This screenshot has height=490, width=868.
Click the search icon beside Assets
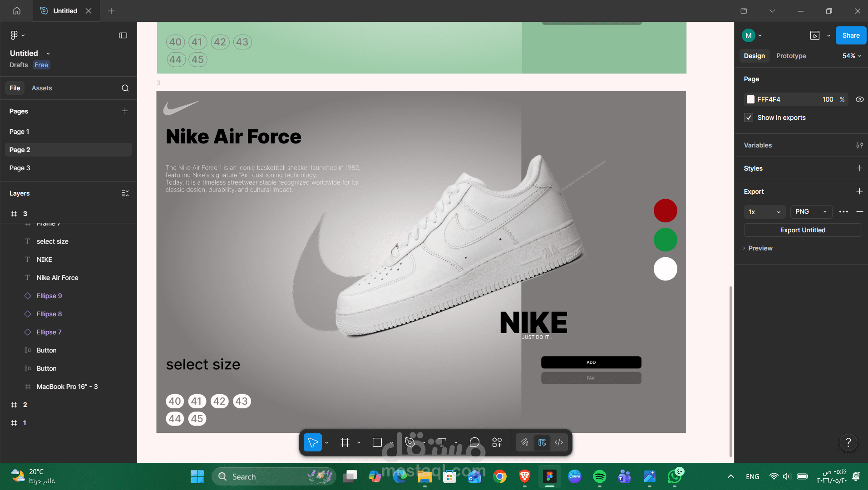(125, 88)
